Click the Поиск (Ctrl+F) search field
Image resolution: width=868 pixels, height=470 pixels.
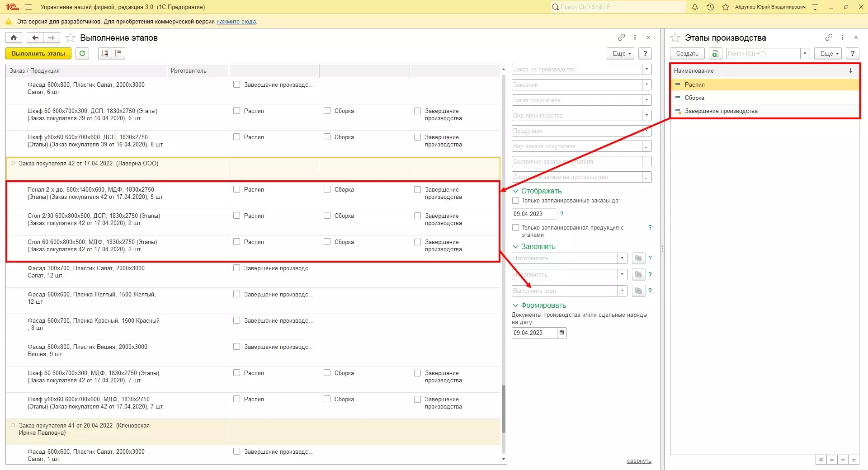763,53
